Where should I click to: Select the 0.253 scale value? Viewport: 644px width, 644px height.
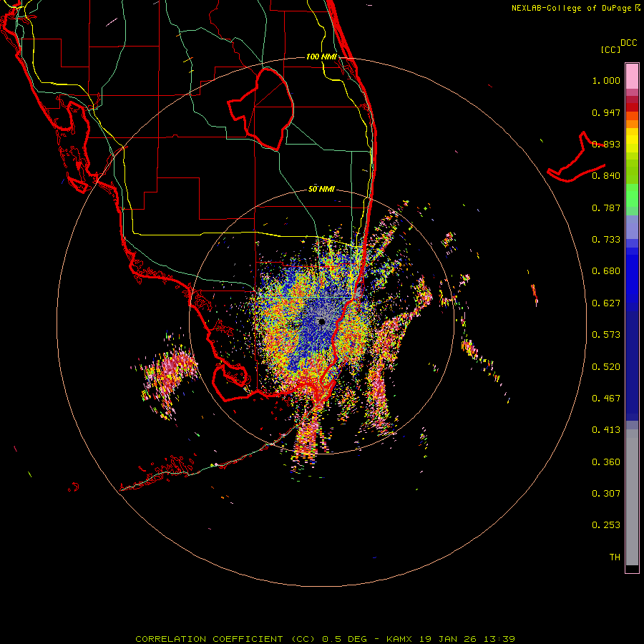click(606, 525)
